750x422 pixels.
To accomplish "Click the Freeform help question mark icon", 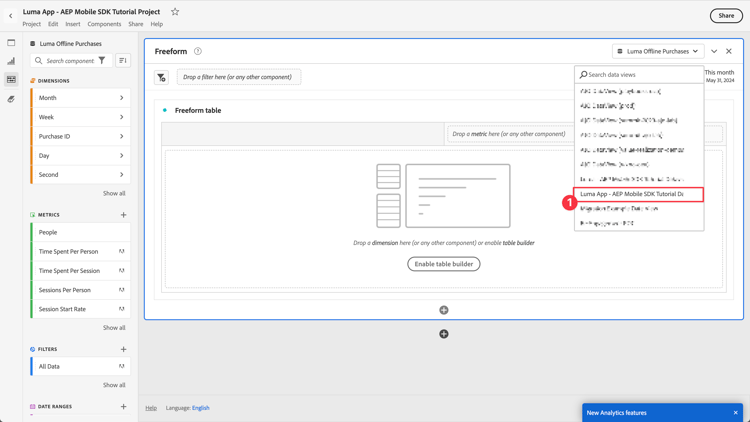I will click(198, 51).
